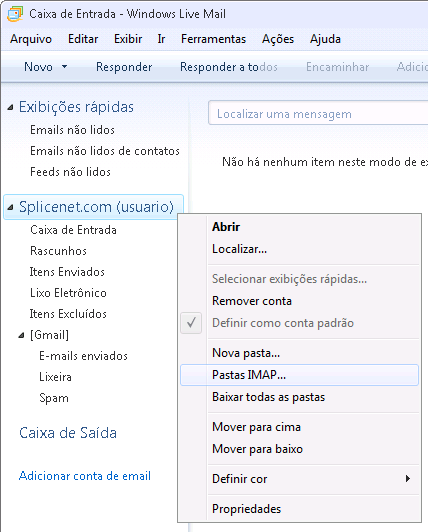Open the Ferramentas menu
Image resolution: width=428 pixels, height=532 pixels.
[213, 39]
